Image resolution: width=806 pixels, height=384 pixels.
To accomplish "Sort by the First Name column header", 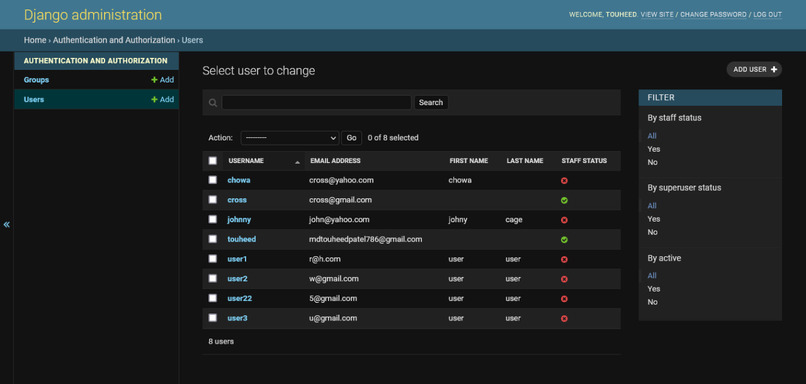I will 469,161.
